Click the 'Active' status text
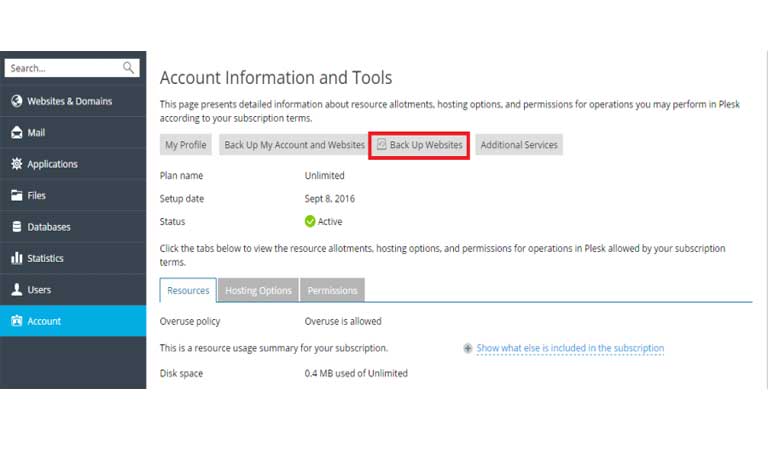 [330, 221]
